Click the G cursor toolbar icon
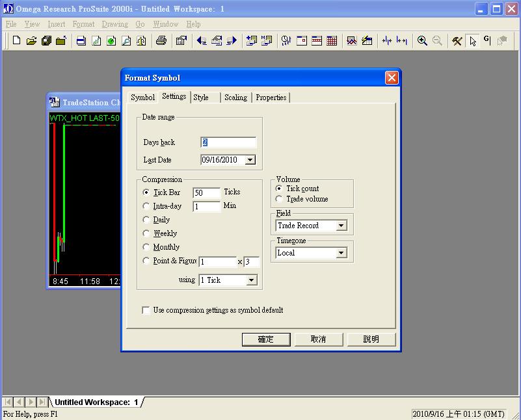521x420 pixels. pos(487,40)
